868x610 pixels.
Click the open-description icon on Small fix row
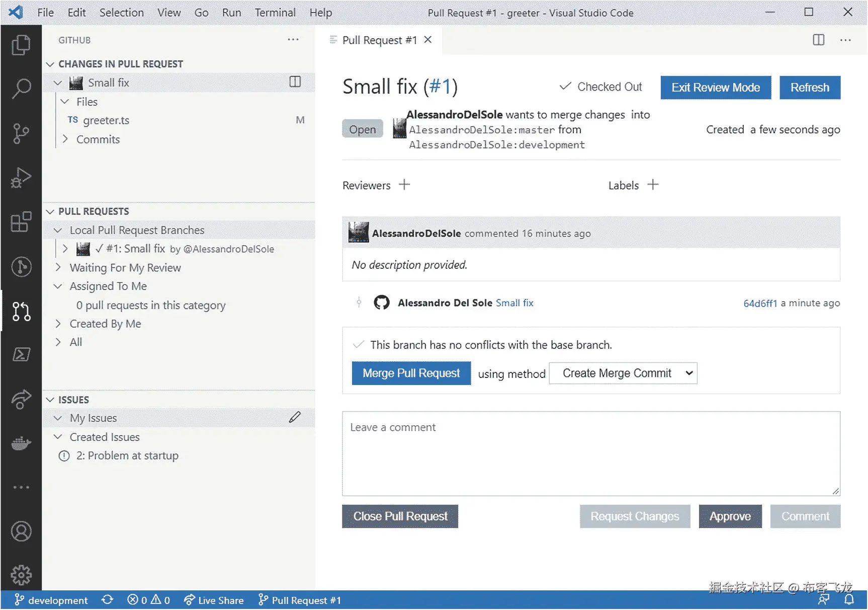pos(295,82)
